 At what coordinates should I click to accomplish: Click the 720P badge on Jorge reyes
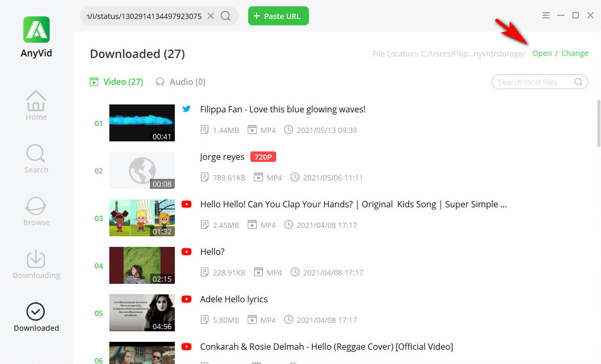(x=264, y=157)
